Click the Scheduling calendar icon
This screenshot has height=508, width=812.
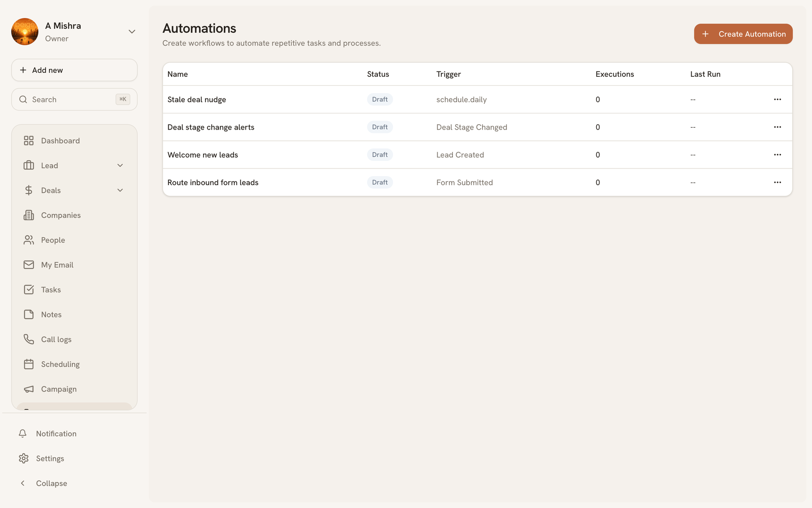click(x=28, y=364)
